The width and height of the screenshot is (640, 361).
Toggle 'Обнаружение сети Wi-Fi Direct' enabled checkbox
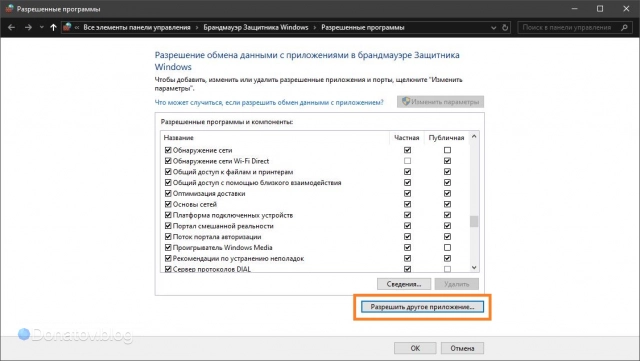[168, 161]
